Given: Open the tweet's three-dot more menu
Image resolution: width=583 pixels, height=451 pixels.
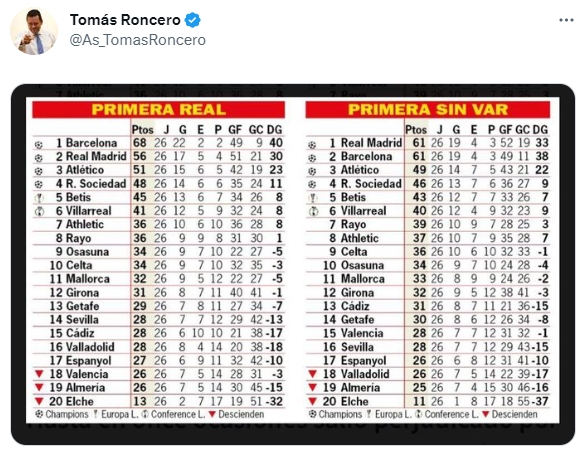Looking at the screenshot, I should click(566, 20).
